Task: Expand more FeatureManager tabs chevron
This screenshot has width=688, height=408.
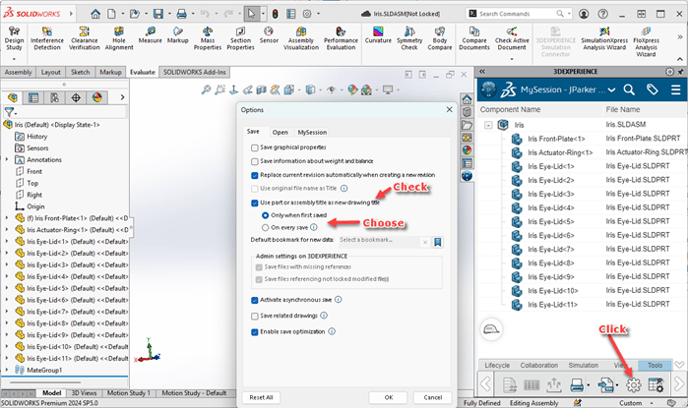Action: pos(122,97)
